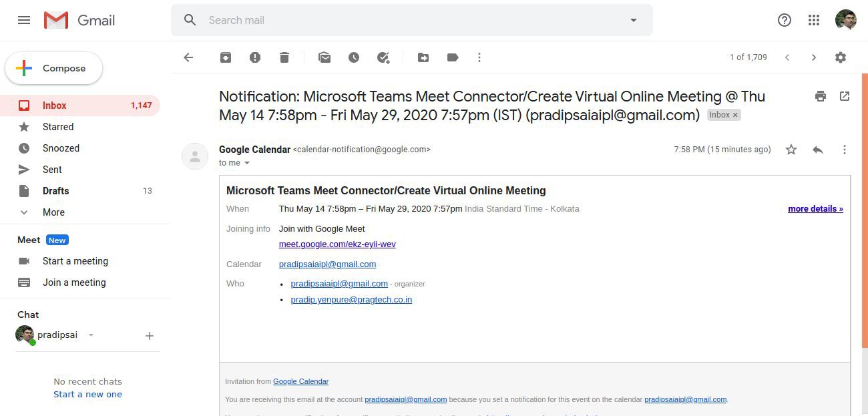The width and height of the screenshot is (868, 416).
Task: Go to the newer email arrow
Action: [787, 57]
